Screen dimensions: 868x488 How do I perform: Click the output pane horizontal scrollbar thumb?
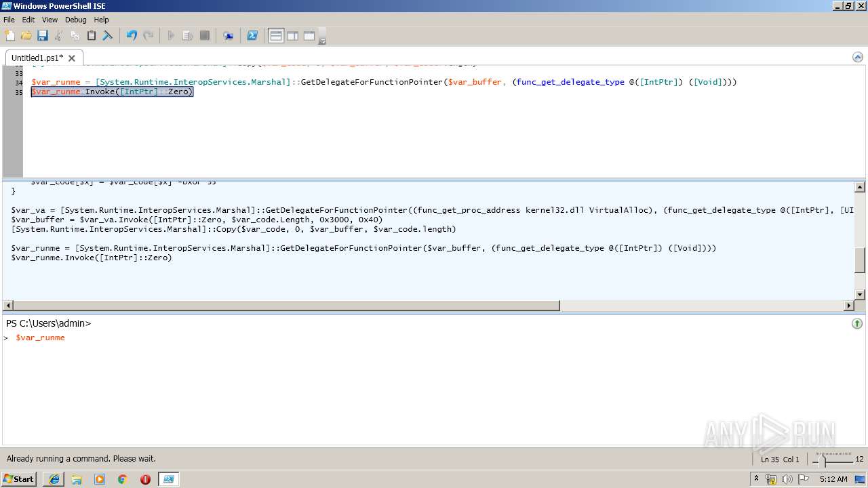(287, 306)
